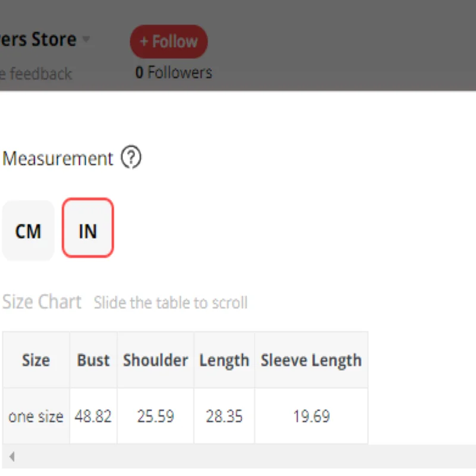This screenshot has height=476, width=476.
Task: Click the 25.59 shoulder value cell
Action: point(155,416)
